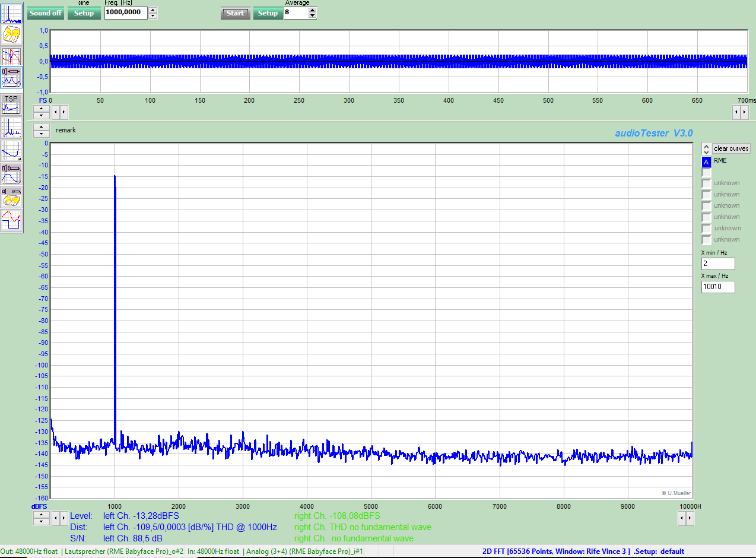This screenshot has height=558, width=756.
Task: Toggle curve A checkbox labeled RME
Action: (x=706, y=161)
